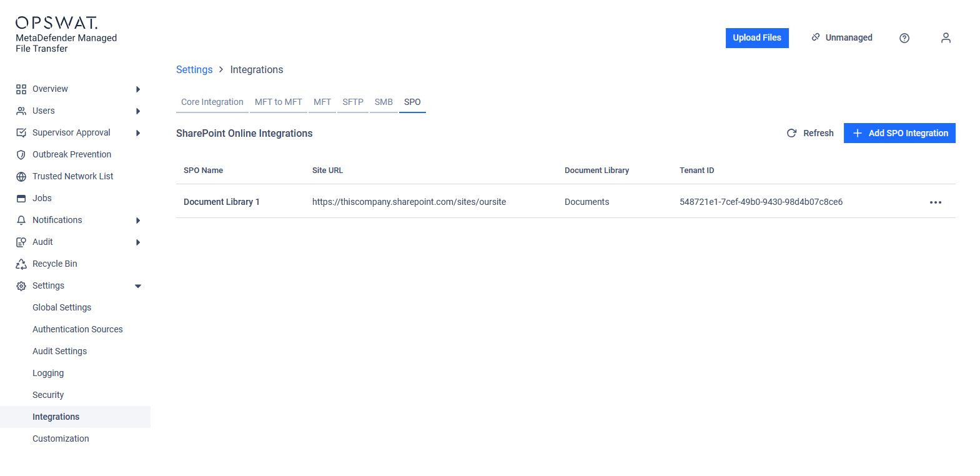
Task: Click the circular Refresh arrow icon
Action: [x=791, y=133]
